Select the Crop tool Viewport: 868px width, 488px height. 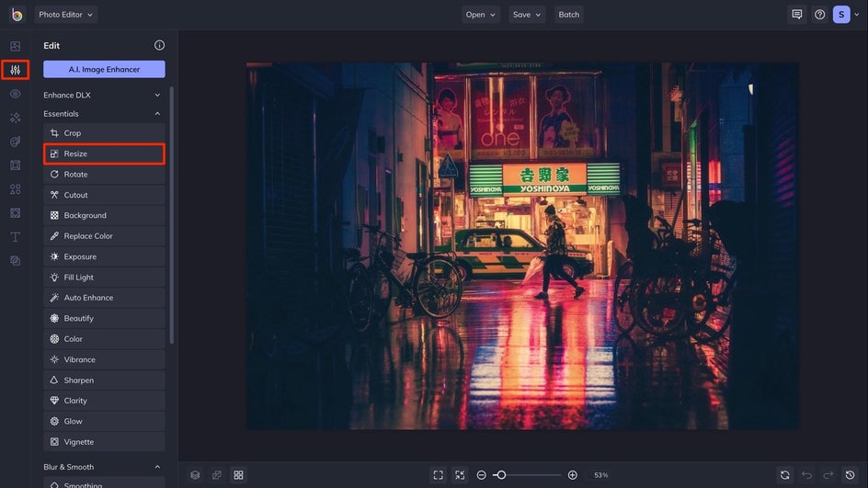104,132
